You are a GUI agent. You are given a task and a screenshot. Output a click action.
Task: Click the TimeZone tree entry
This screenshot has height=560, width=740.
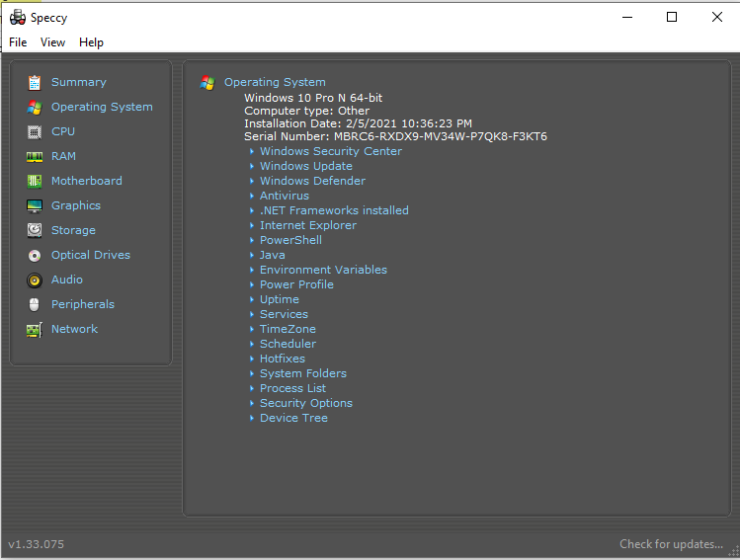point(288,329)
